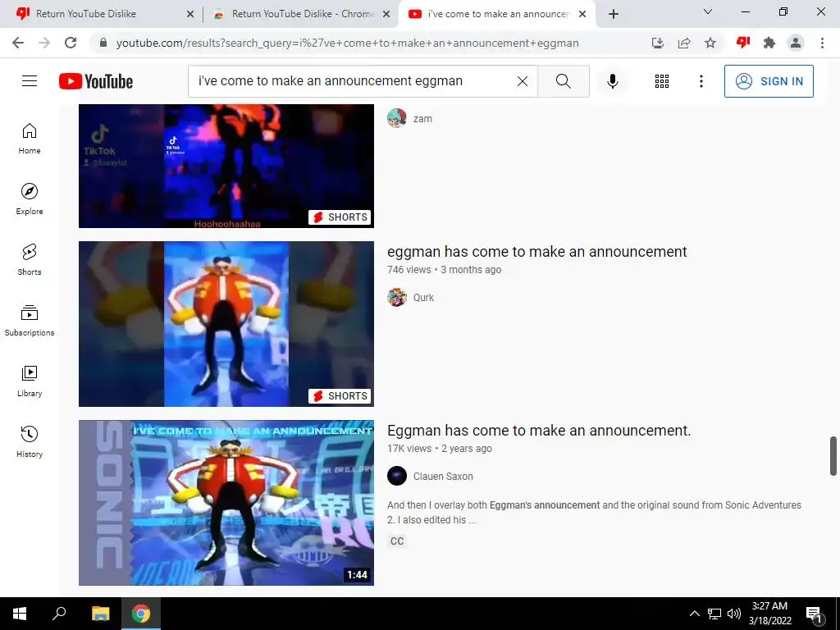The image size is (840, 630).
Task: Click the page vertical scrollbar thumb
Action: click(833, 456)
